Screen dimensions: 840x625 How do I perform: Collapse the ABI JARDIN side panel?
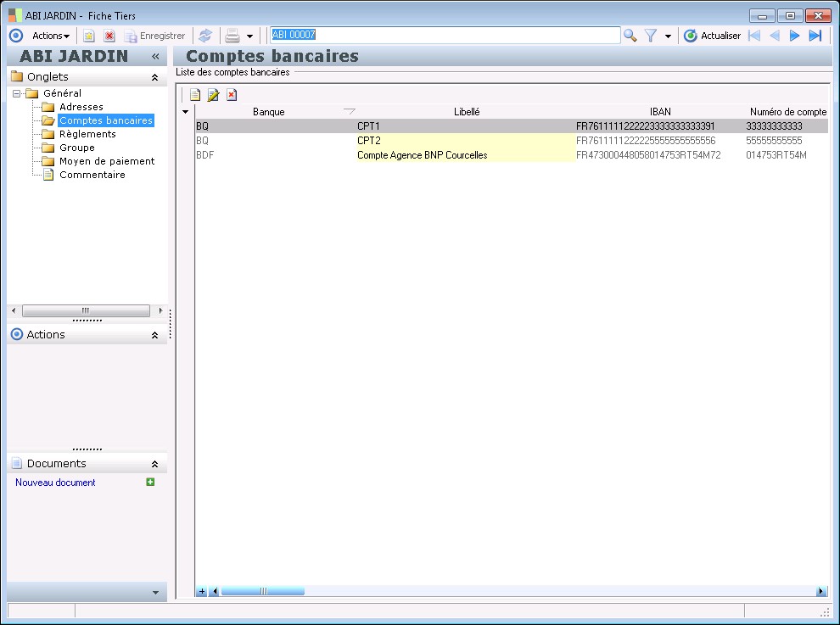pyautogui.click(x=155, y=56)
